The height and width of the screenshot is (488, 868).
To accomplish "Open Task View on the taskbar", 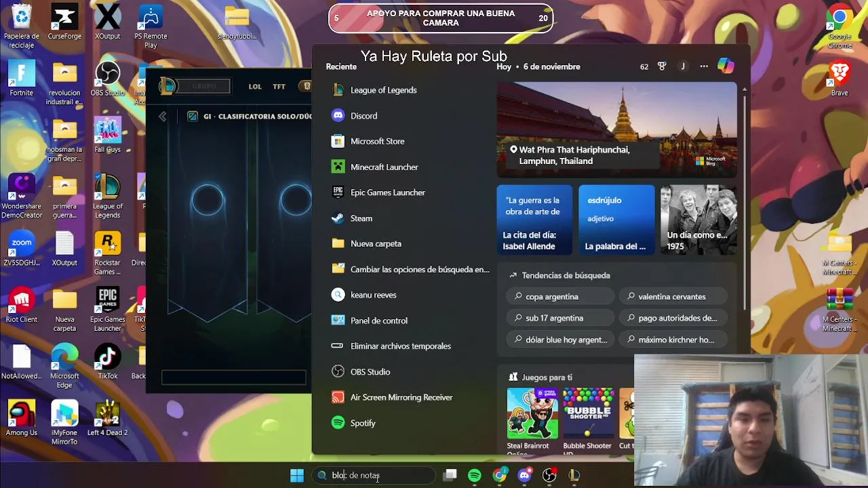I will pyautogui.click(x=450, y=476).
